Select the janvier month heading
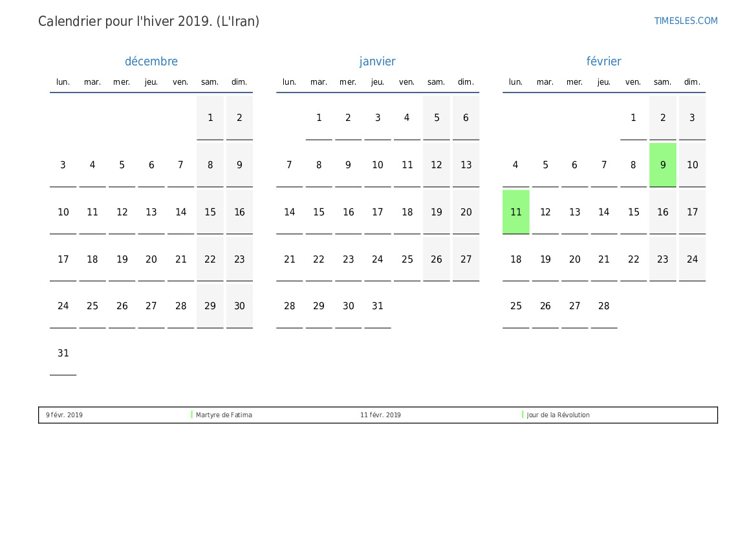Viewport: 756px width, 535px height. [377, 61]
